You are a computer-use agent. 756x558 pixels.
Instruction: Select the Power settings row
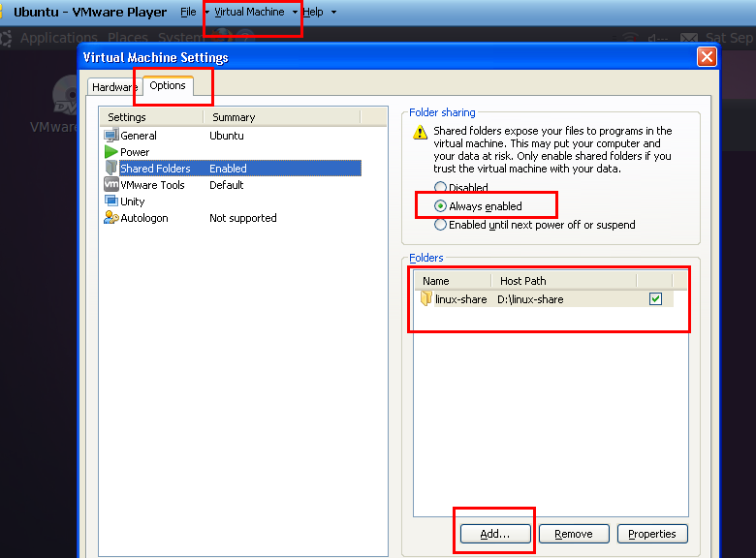coord(231,152)
